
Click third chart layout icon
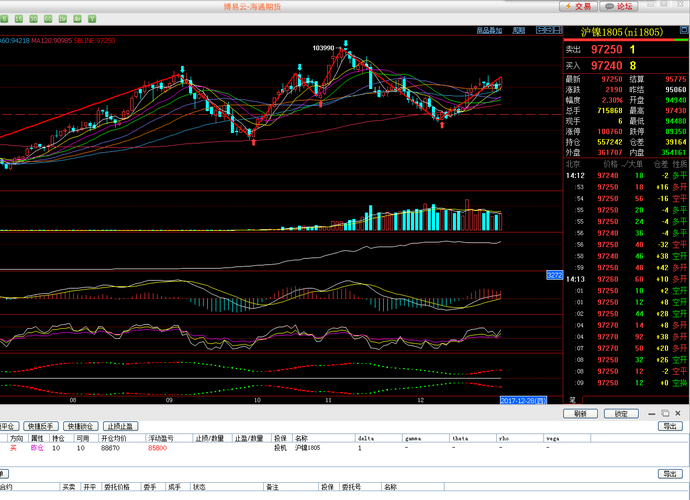558,30
